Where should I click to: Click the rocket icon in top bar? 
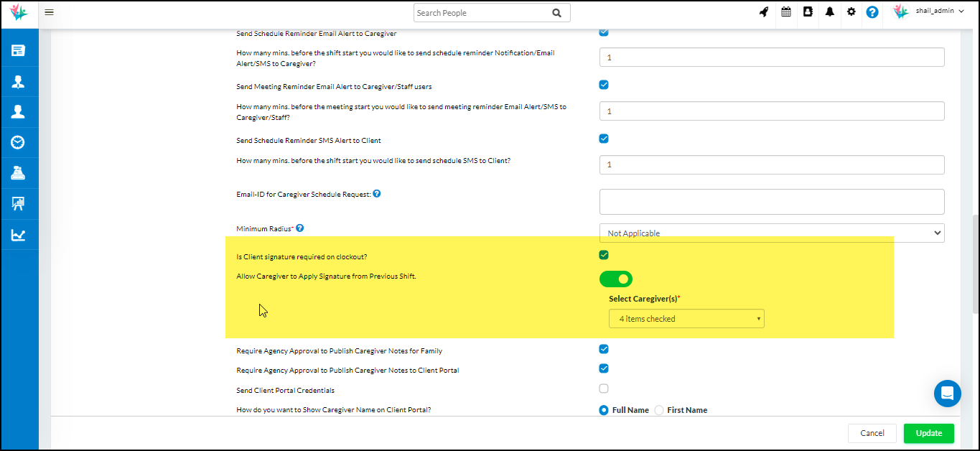pyautogui.click(x=764, y=12)
